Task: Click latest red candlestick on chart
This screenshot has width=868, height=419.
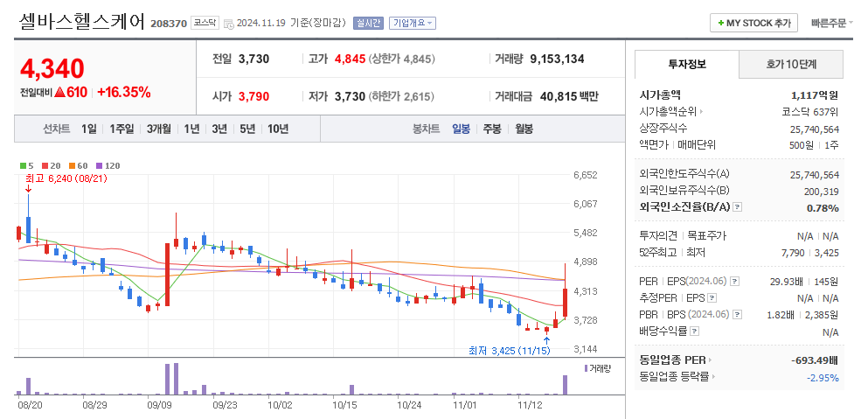Action: (566, 303)
